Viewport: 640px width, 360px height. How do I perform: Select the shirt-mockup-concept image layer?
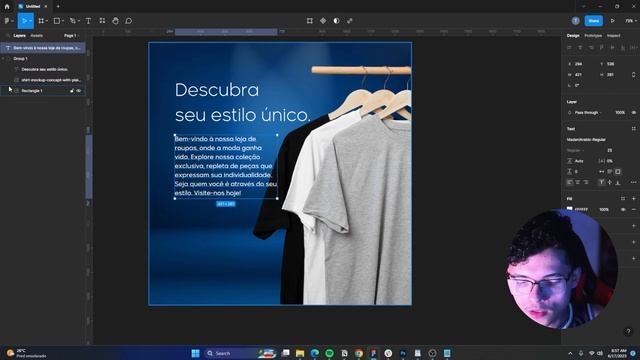[x=51, y=80]
